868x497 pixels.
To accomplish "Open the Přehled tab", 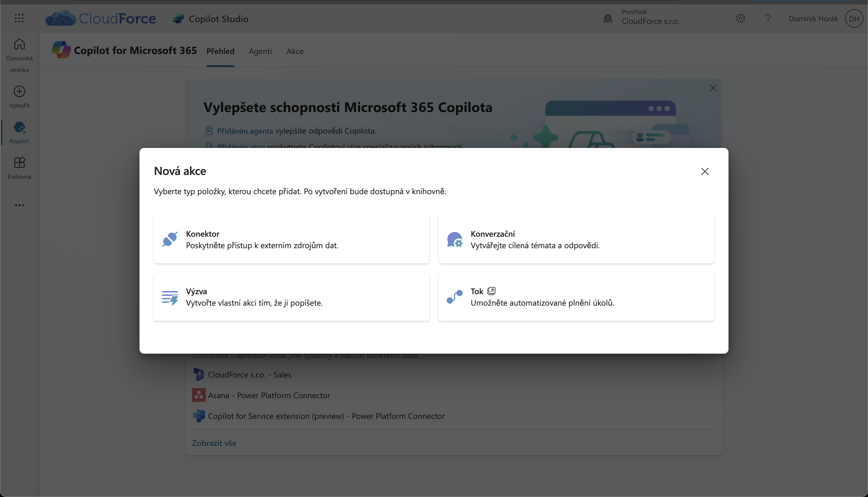I will pos(220,51).
